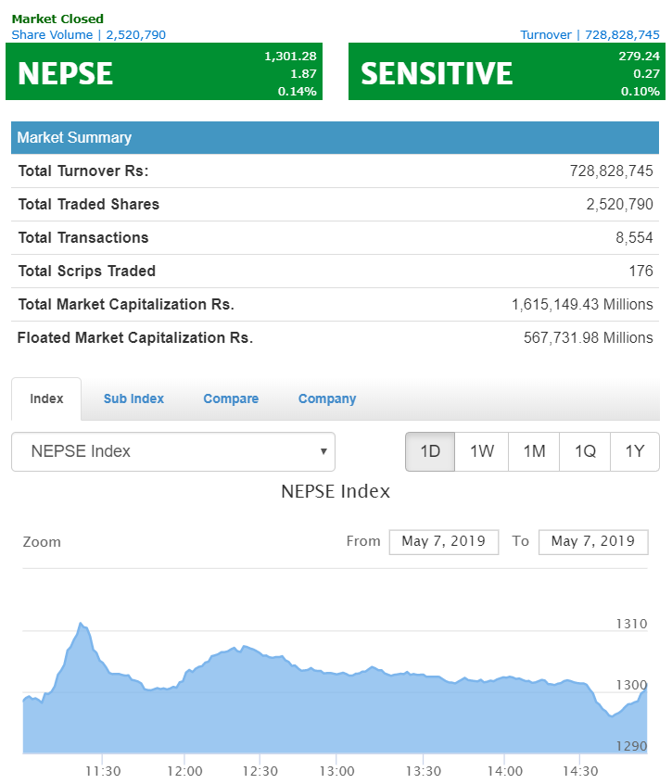
Task: Click the 0.10% SENSITIVE change
Action: point(640,92)
